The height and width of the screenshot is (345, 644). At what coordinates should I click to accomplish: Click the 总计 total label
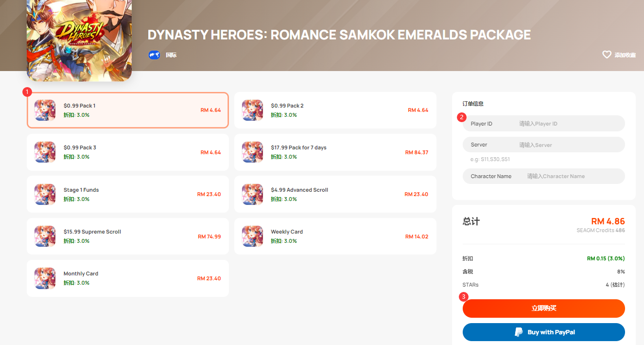point(471,221)
